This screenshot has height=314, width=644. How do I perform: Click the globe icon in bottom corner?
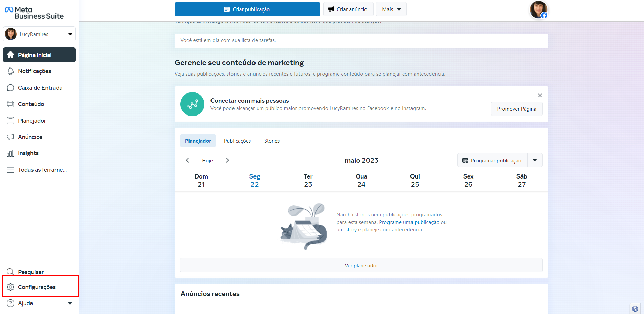pos(635,309)
